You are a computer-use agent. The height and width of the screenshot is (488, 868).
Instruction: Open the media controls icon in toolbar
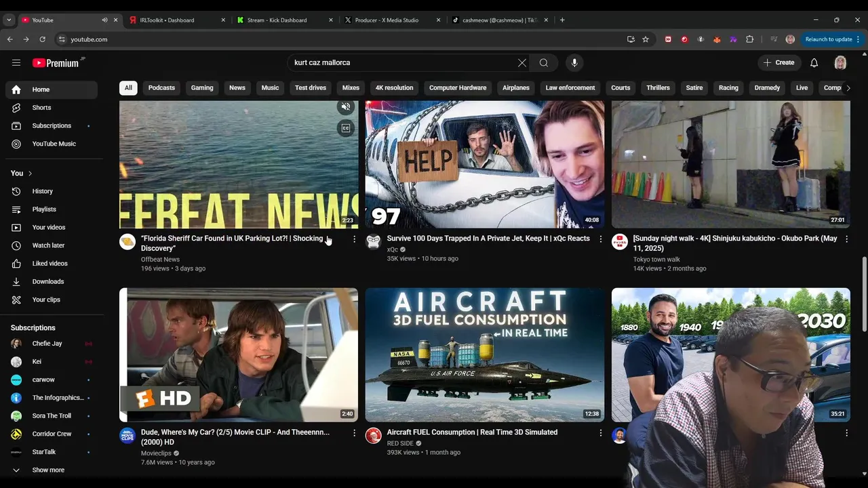(774, 39)
